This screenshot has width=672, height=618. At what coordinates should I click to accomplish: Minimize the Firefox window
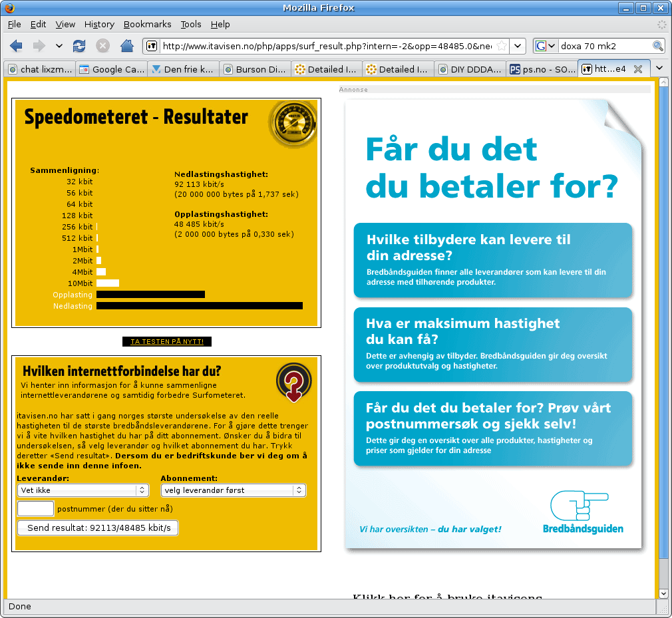[x=626, y=8]
